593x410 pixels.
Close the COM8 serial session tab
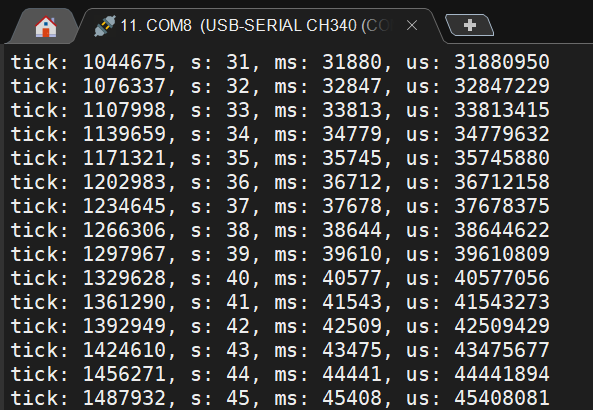click(x=412, y=26)
